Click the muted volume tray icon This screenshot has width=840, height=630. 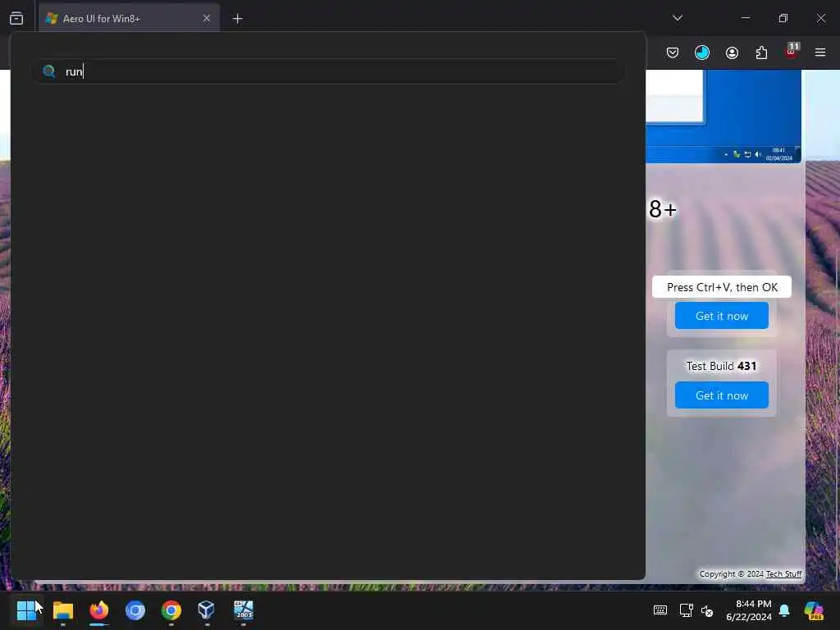pyautogui.click(x=707, y=610)
